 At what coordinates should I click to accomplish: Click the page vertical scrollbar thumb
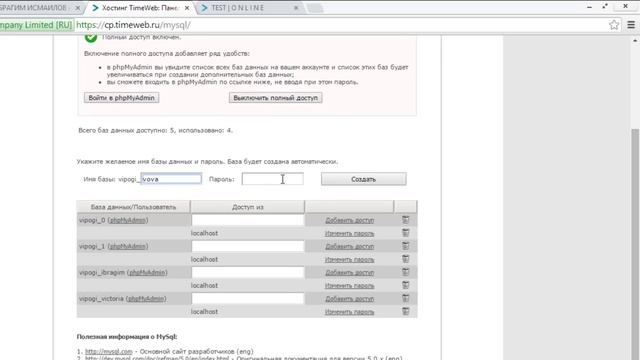tap(635, 244)
